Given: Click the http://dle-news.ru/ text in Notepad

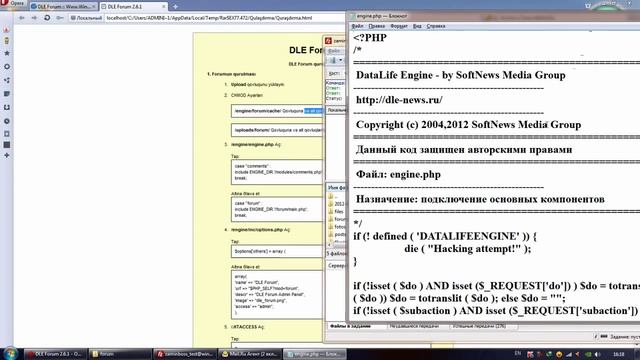Looking at the screenshot, I should (399, 100).
